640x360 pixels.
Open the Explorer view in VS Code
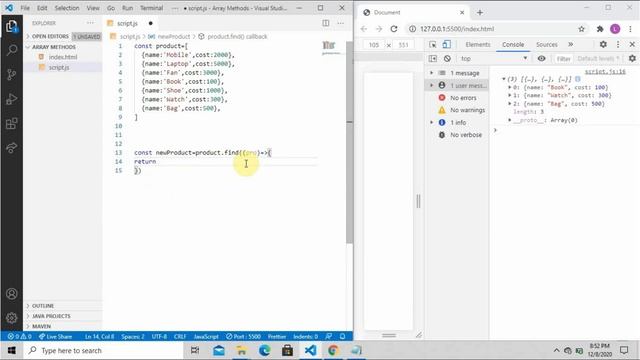(x=11, y=27)
